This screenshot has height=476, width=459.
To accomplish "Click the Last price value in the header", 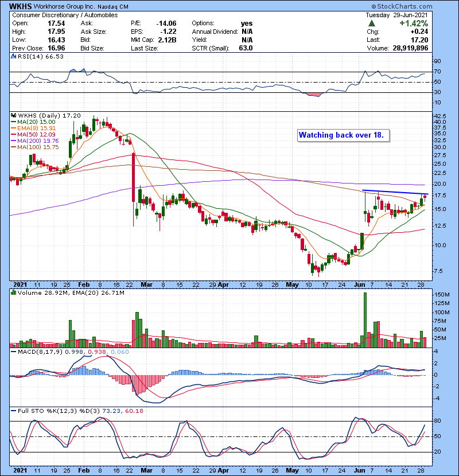I will coord(419,40).
